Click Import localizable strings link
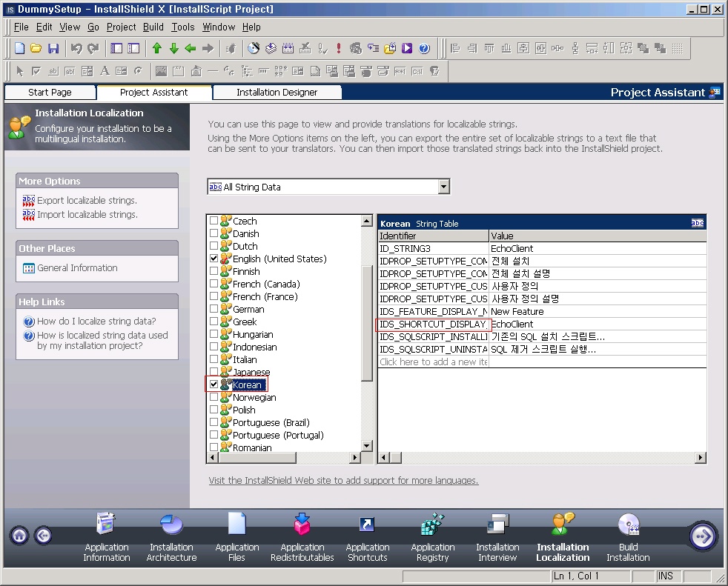The width and height of the screenshot is (728, 586). tap(87, 214)
